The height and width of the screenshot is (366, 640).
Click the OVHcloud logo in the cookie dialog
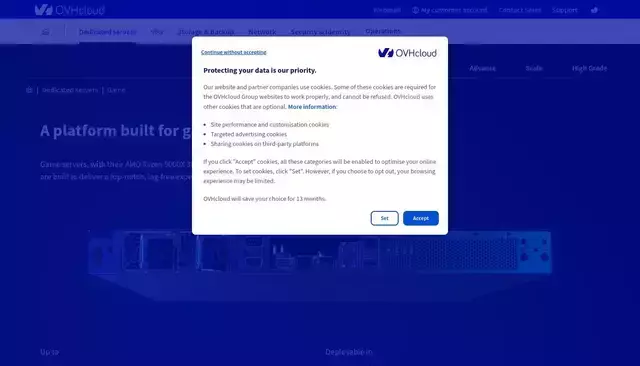(407, 53)
